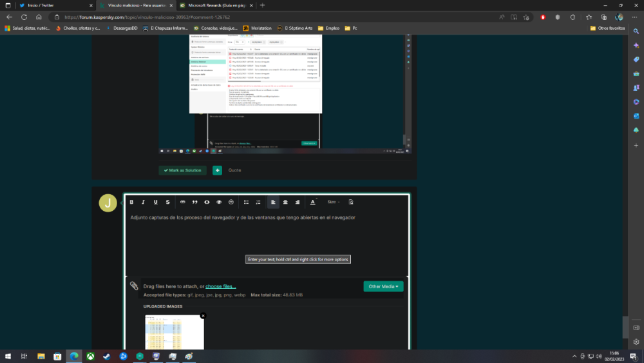The image size is (644, 363).
Task: Remove the uploaded image thumbnail
Action: pos(203,315)
